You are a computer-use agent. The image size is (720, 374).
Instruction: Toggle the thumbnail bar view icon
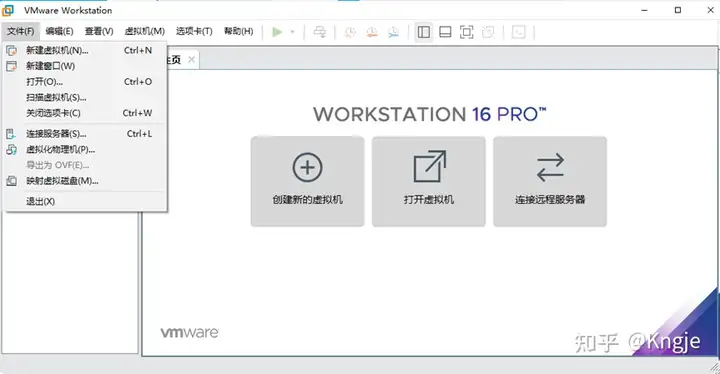(x=445, y=32)
